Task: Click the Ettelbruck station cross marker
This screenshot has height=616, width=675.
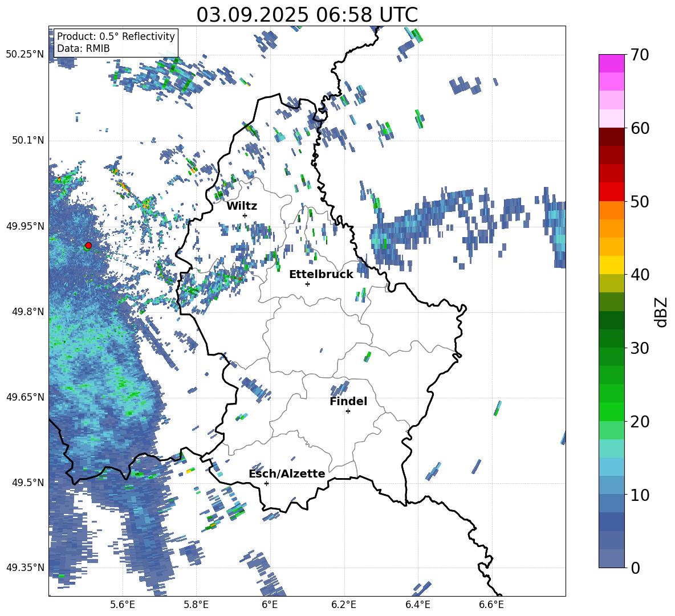Action: pos(307,284)
